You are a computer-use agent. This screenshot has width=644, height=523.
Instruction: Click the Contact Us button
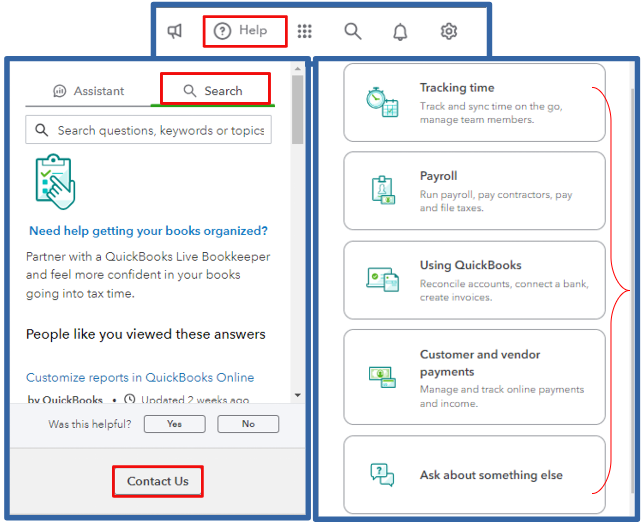point(158,481)
